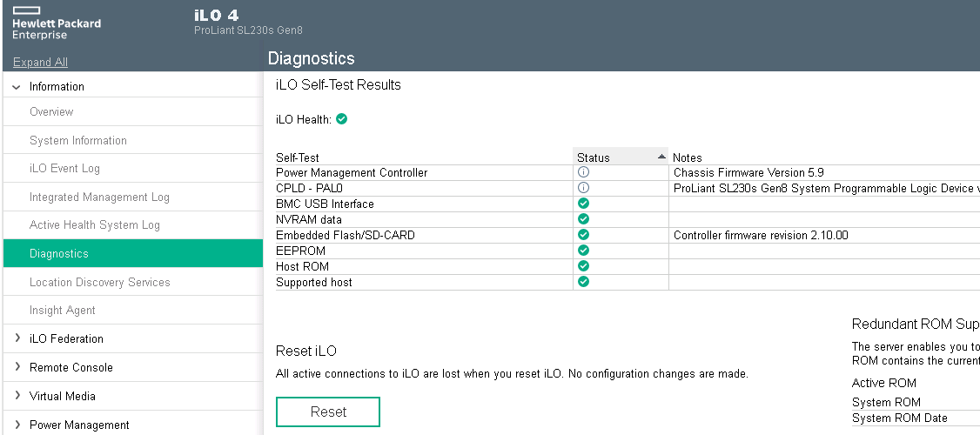Click the Hewlett Packard Enterprise logo
This screenshot has width=980, height=435.
coord(56,23)
